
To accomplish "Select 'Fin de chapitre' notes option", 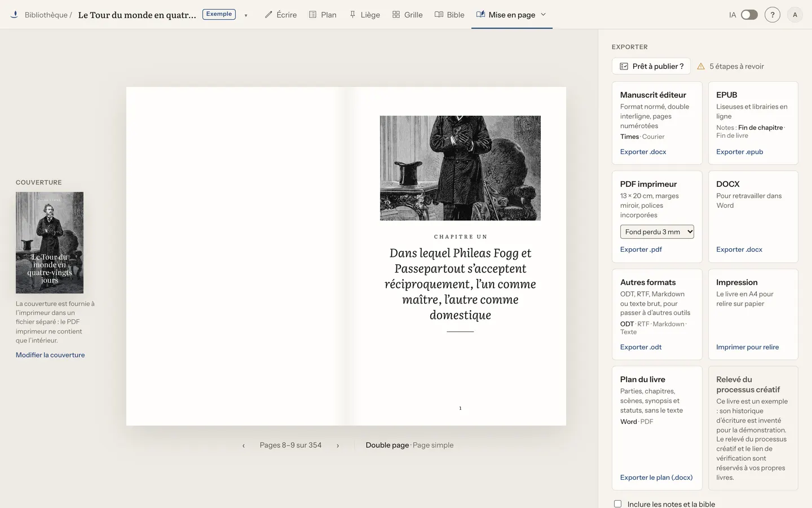I will [760, 128].
